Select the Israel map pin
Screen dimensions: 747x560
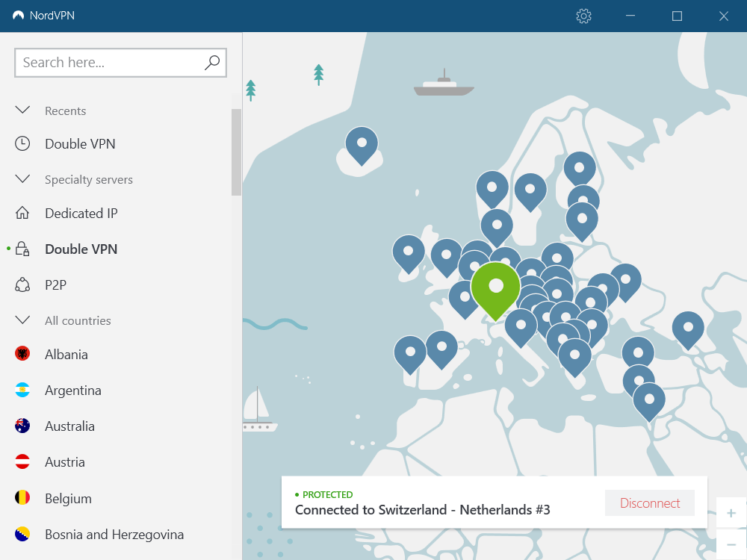coord(649,402)
